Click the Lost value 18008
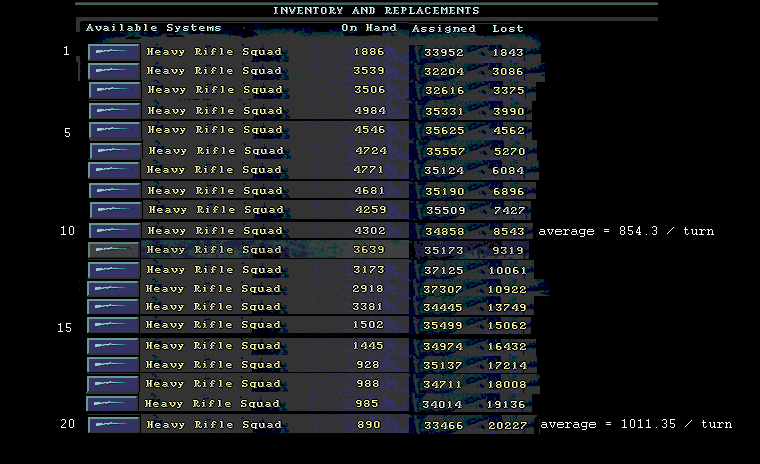The image size is (760, 464). (x=507, y=385)
